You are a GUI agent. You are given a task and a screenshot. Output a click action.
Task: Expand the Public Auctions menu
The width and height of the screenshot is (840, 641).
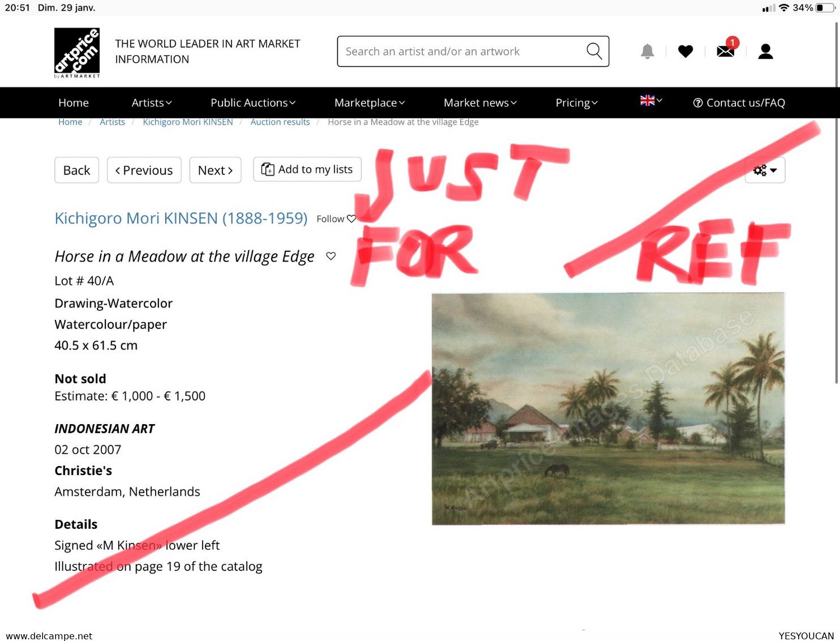click(253, 102)
